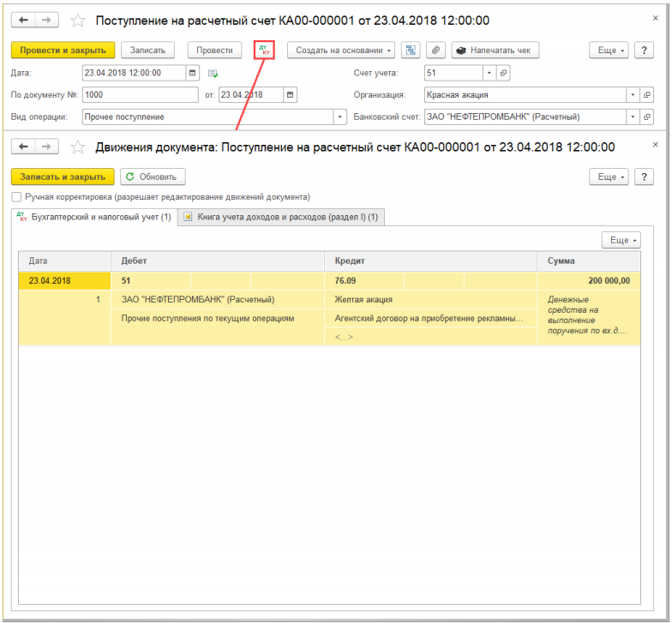
Task: Open calendar picker for Дата field
Action: pos(192,73)
